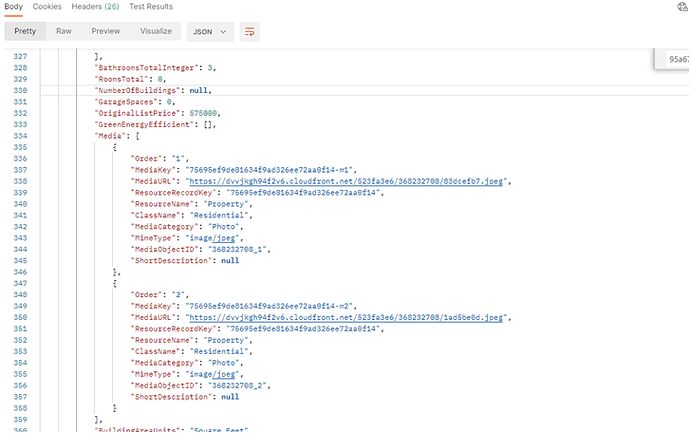
Task: Click the jpeg link on line 355
Action: coord(224,374)
